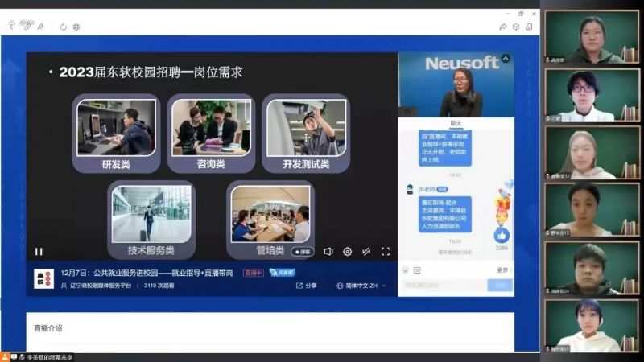
Task: Click the share arrow icon at top right
Action: (502, 27)
